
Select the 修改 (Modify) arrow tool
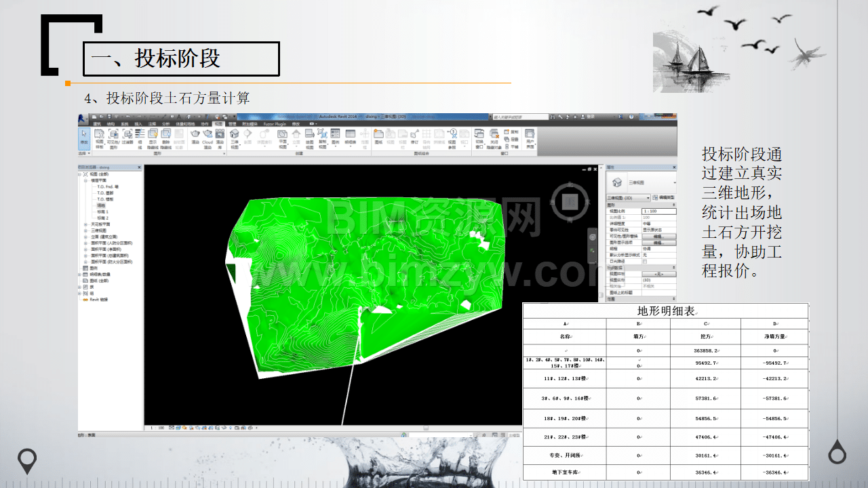click(83, 139)
